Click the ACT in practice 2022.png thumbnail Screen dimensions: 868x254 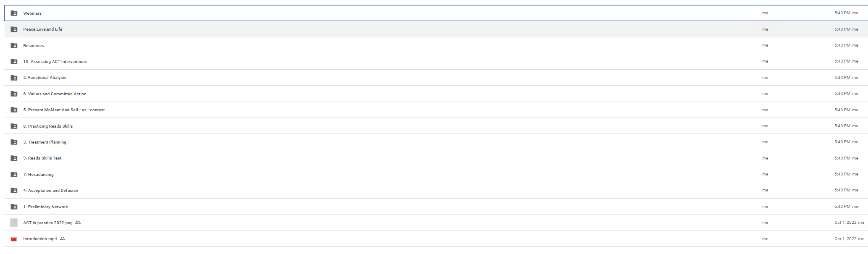(x=14, y=223)
